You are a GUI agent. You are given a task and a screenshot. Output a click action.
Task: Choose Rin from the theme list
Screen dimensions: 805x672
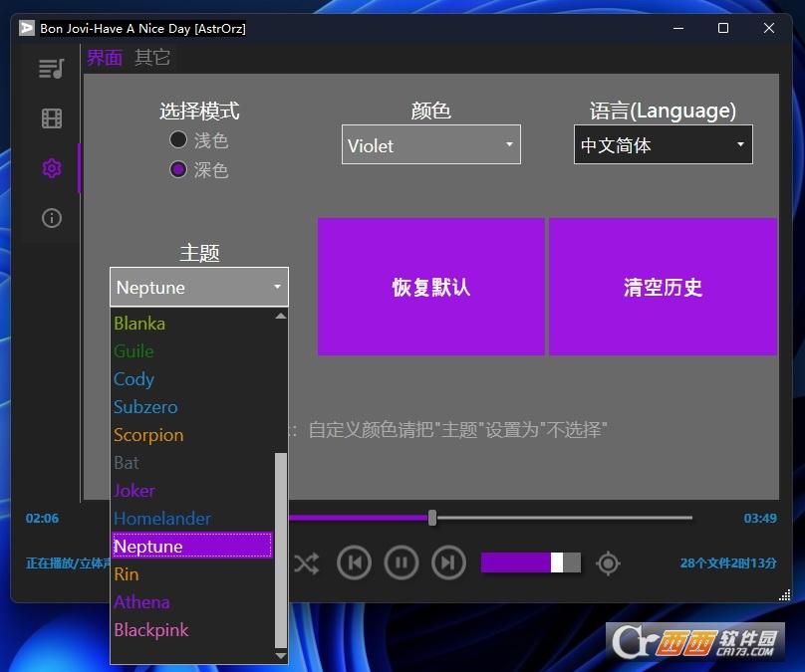(192, 574)
